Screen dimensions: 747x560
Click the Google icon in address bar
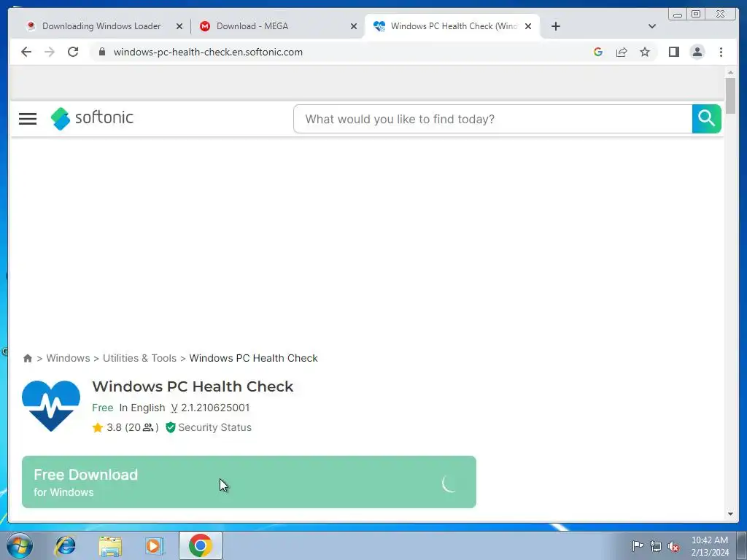click(598, 52)
